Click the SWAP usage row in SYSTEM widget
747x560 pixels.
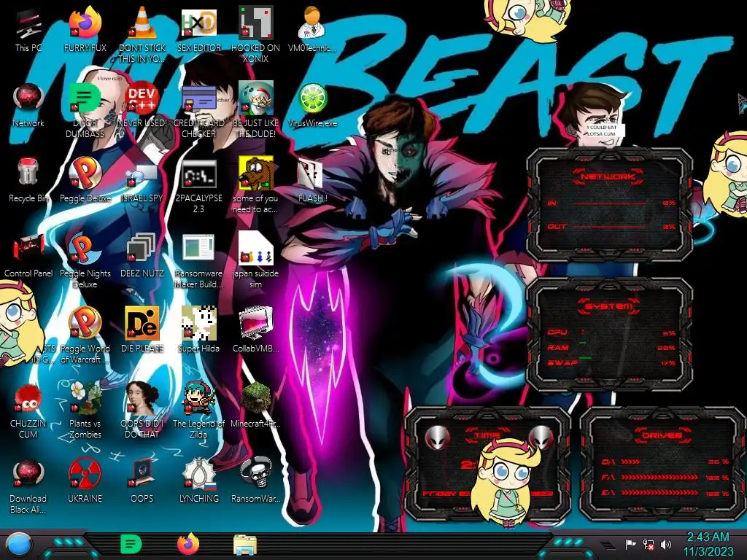click(x=611, y=363)
